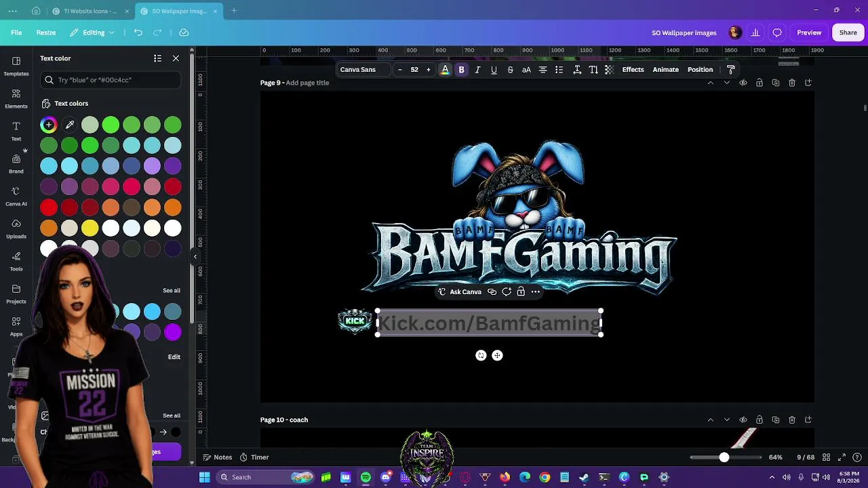Open the text spacing options

tap(577, 70)
